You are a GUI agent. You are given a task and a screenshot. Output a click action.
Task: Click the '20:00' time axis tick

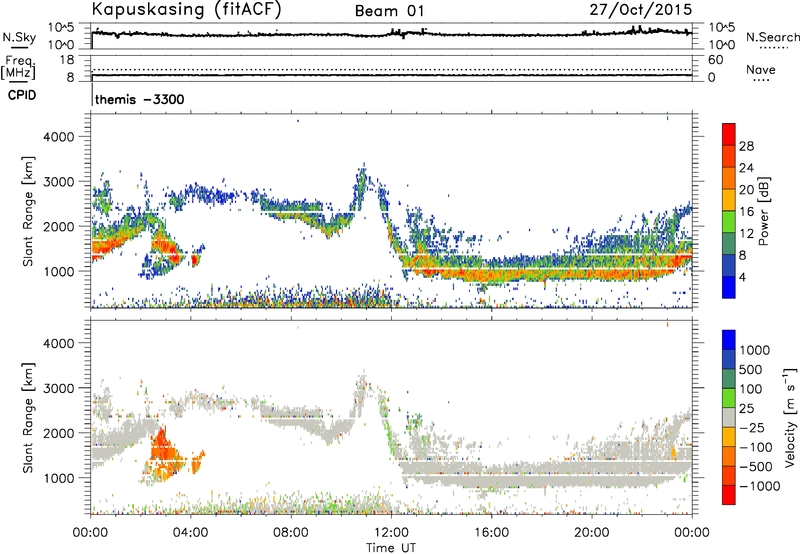591,533
